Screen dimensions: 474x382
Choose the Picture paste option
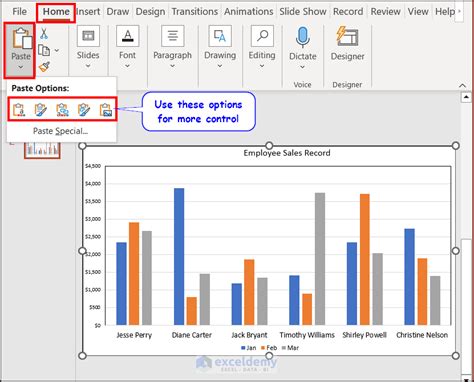click(106, 110)
